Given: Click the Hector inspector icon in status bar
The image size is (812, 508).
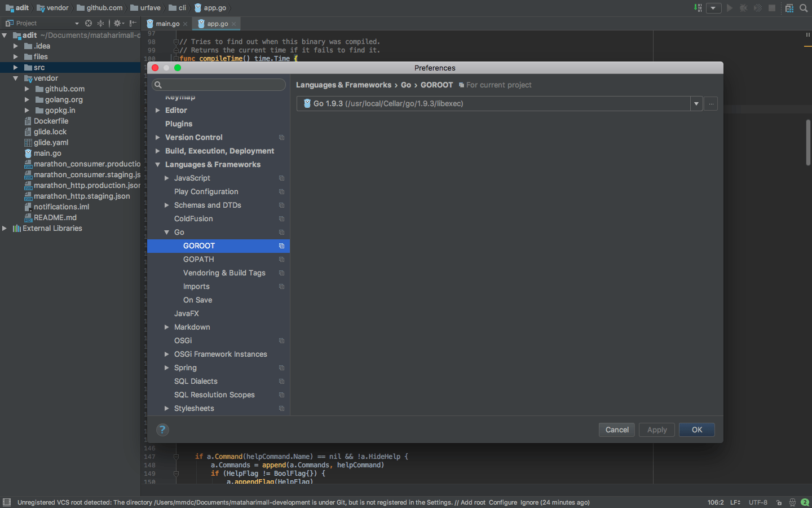Looking at the screenshot, I should point(792,502).
